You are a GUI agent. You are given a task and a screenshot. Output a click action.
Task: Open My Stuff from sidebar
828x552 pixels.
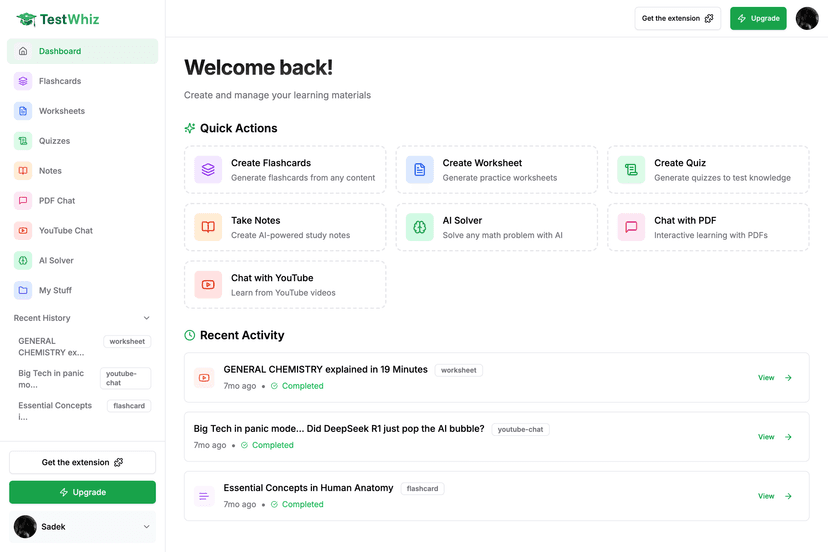coord(55,290)
